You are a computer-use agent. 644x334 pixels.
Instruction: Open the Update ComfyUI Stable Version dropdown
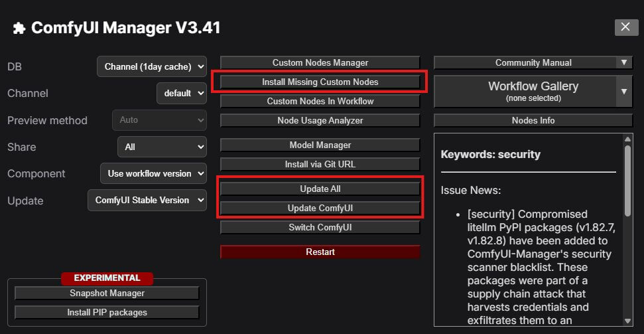tap(147, 201)
